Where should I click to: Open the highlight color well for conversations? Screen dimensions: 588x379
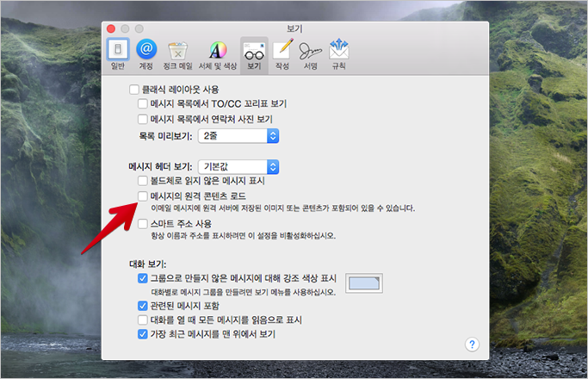point(364,283)
